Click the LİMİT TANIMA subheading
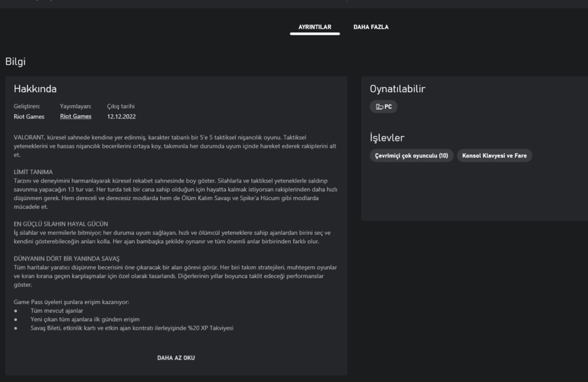 pos(33,172)
